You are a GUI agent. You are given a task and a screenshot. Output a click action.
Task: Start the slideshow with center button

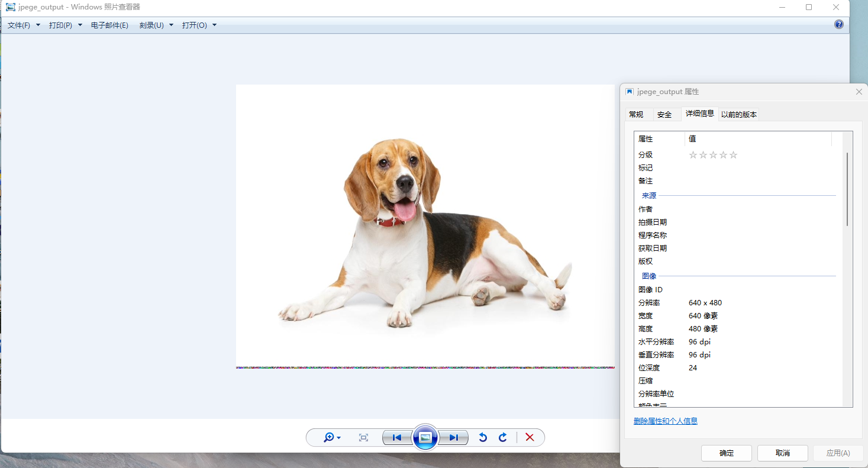point(425,437)
